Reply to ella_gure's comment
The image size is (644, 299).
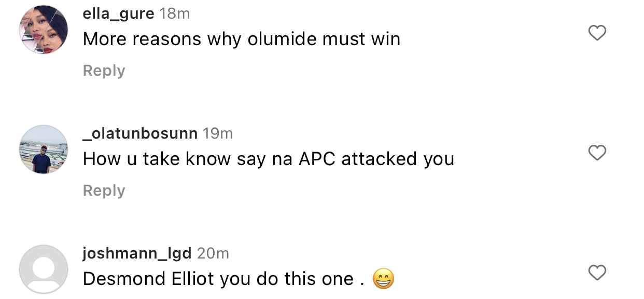click(104, 71)
